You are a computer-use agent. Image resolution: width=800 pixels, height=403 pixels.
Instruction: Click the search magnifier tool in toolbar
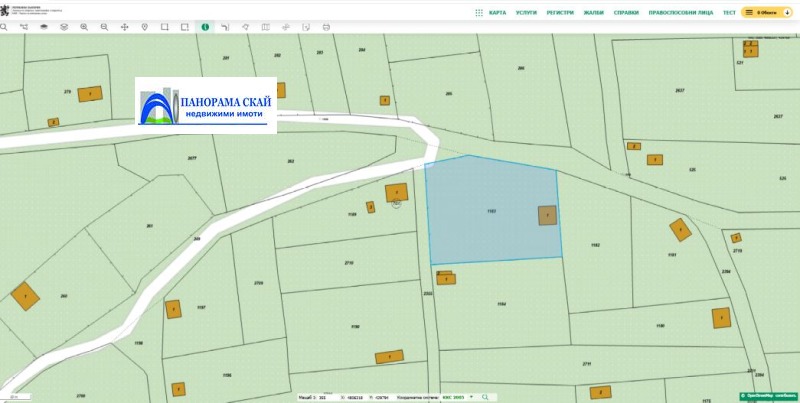click(4, 27)
